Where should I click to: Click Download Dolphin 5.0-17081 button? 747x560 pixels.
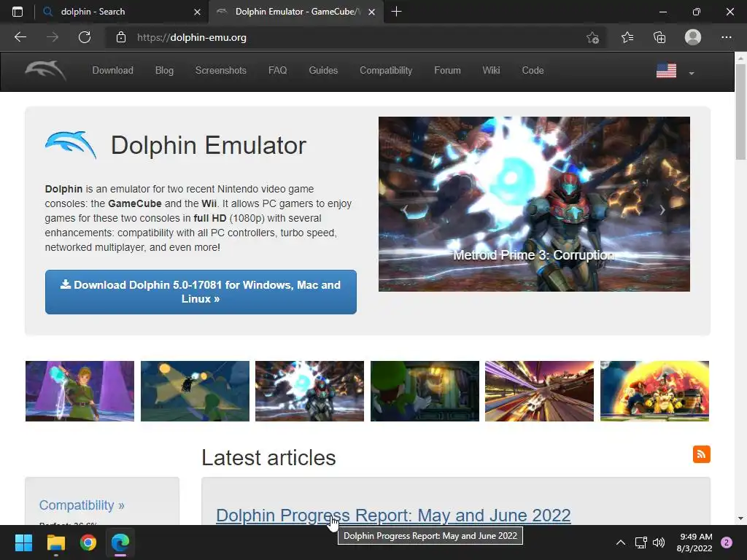201,292
